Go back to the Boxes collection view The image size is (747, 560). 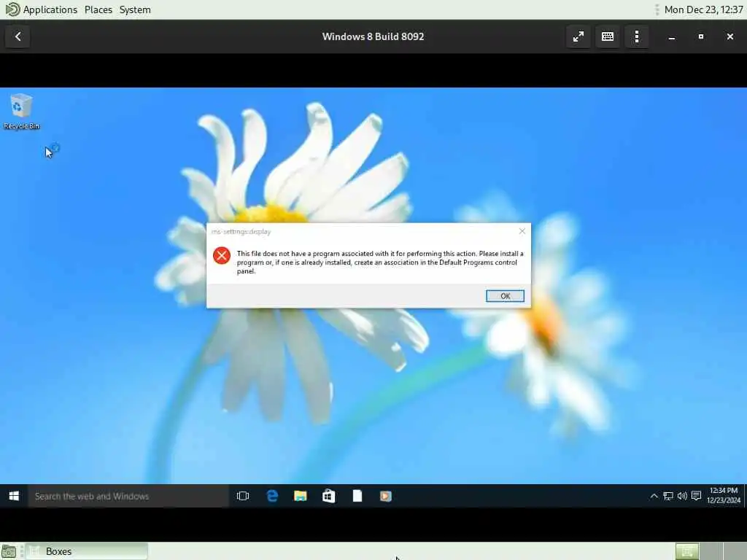[18, 36]
